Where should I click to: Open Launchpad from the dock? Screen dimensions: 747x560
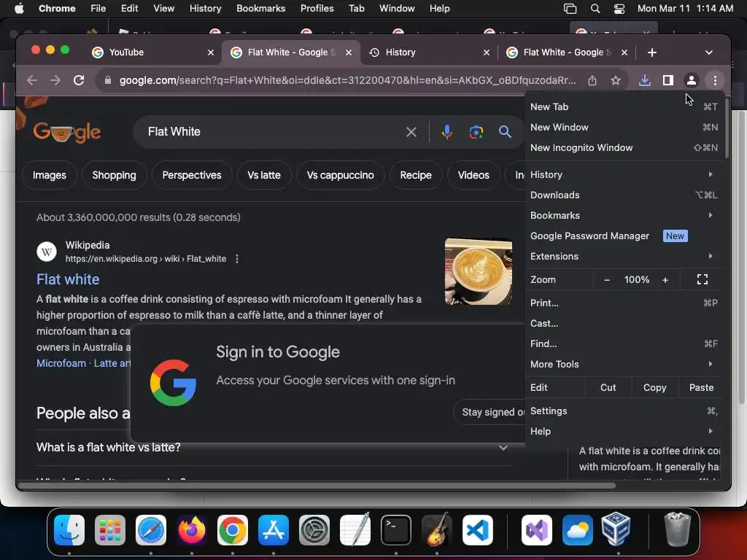tap(110, 530)
